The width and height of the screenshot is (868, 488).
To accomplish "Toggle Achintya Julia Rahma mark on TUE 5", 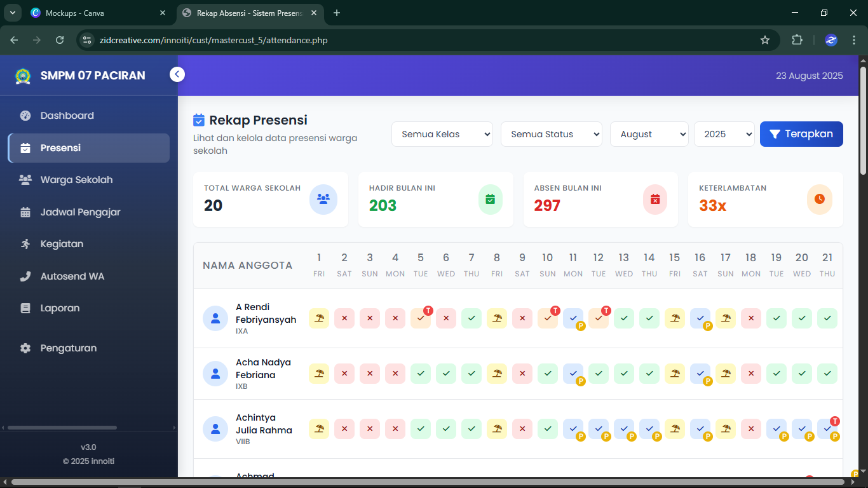I will [x=421, y=429].
